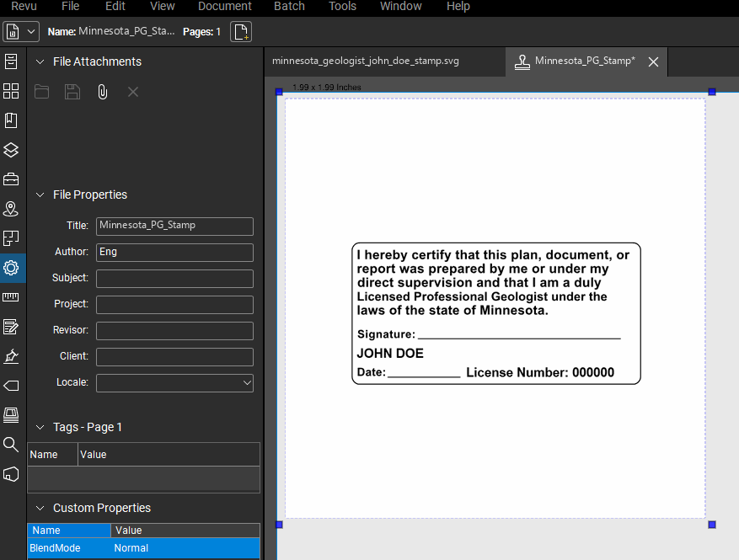The height and width of the screenshot is (560, 739).
Task: Open the Spaces panel icon
Action: tap(11, 238)
